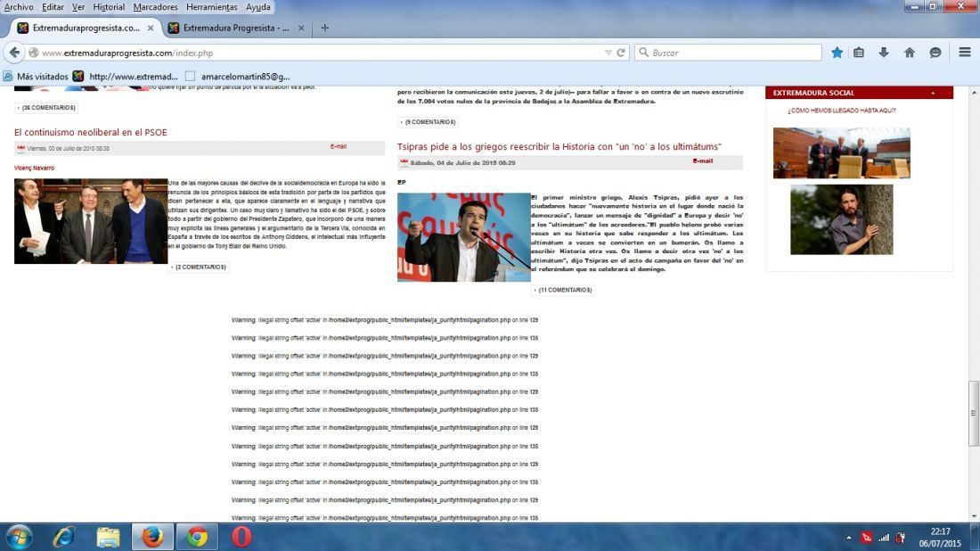Show hidden system tray icons
Viewport: 980px width, 551px height.
(x=849, y=538)
